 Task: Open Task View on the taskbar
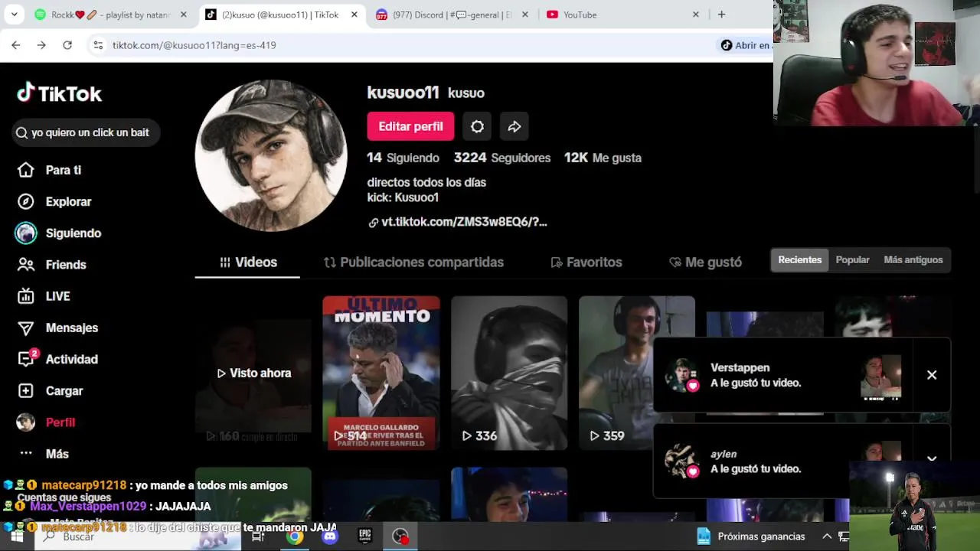pyautogui.click(x=258, y=536)
